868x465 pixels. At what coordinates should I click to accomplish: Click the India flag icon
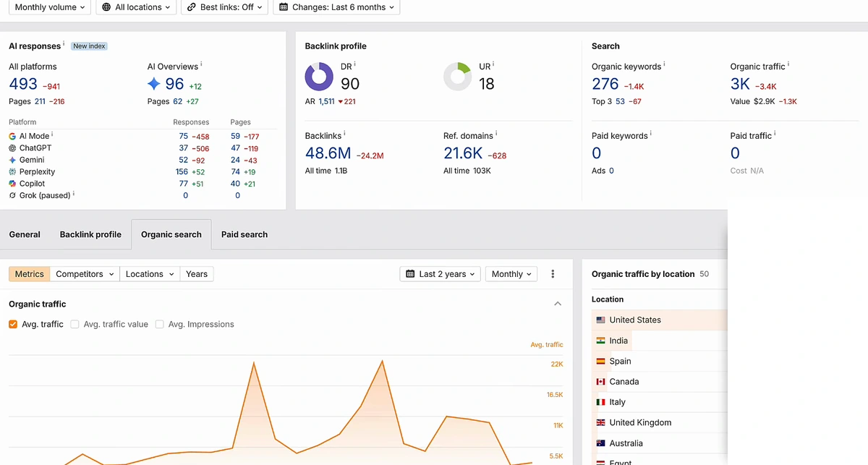[x=600, y=341]
